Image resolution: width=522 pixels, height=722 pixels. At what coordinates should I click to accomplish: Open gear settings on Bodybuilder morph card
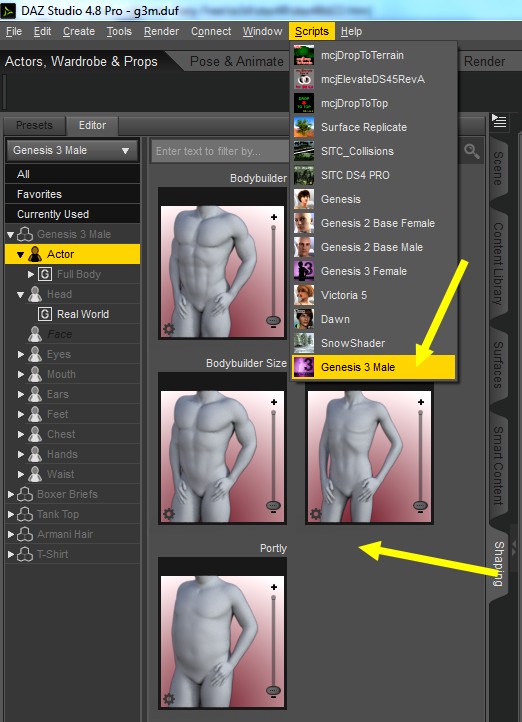168,329
